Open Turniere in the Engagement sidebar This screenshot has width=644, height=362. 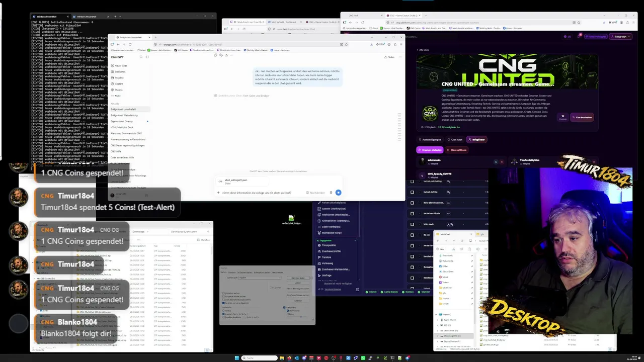coord(327,257)
